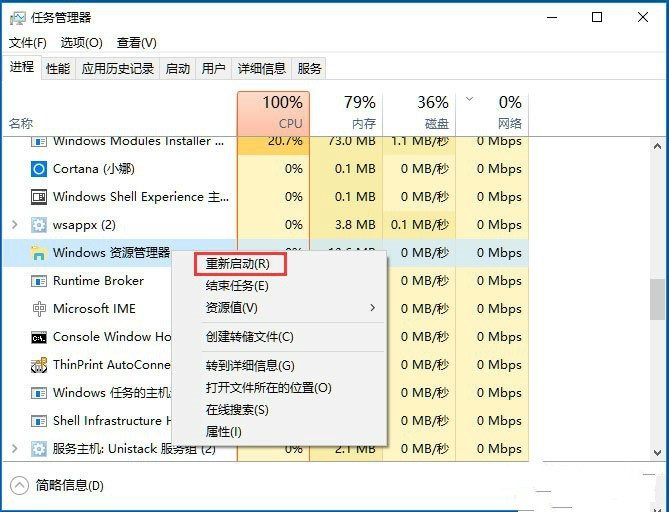Image resolution: width=669 pixels, height=512 pixels.
Task: Switch to the 性能 tab
Action: (58, 69)
